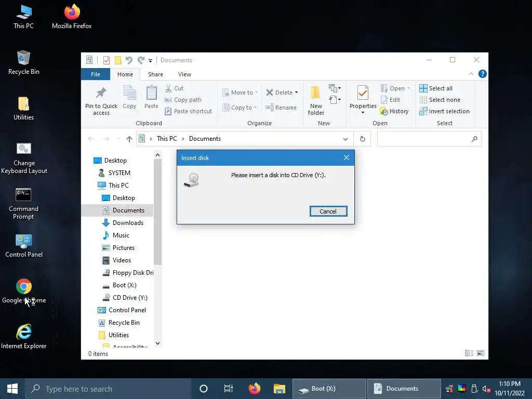Switch to the Share ribbon tab

click(155, 74)
